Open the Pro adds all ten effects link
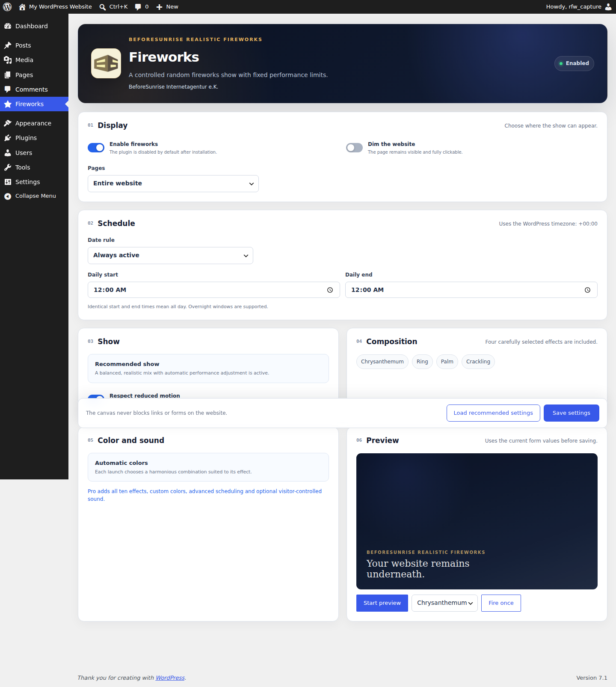This screenshot has width=616, height=687. [x=204, y=495]
